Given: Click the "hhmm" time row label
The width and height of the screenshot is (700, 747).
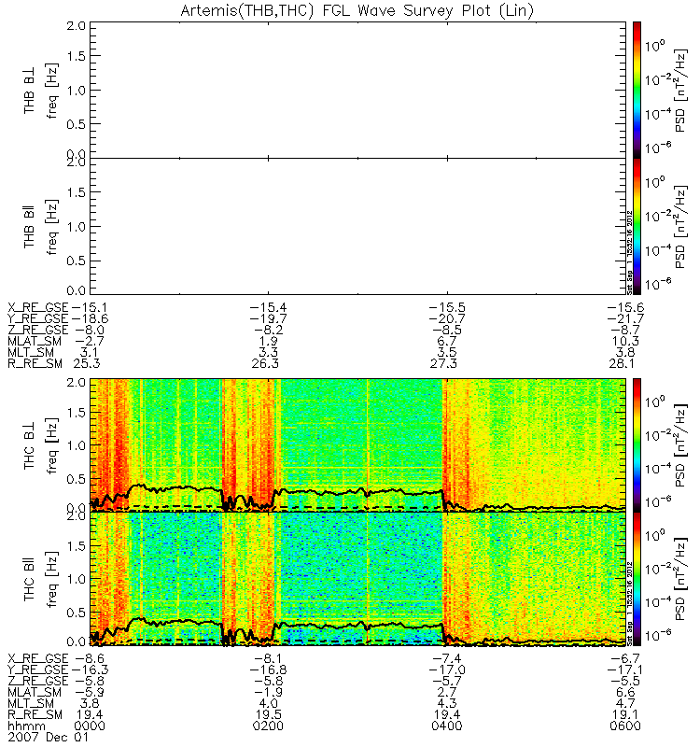Looking at the screenshot, I should pos(27,726).
